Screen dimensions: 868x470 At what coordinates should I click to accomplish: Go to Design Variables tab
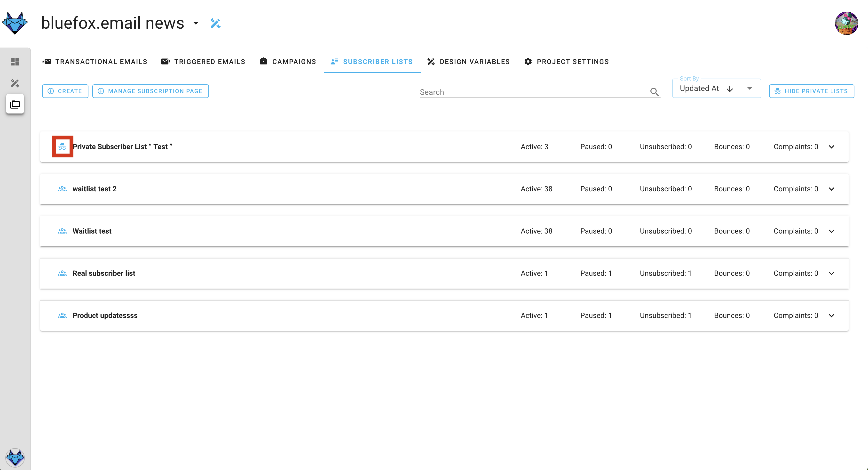point(468,62)
